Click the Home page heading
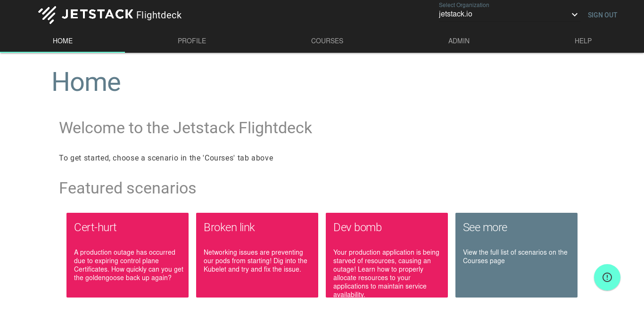Screen dimensions: 644x314 click(x=86, y=82)
